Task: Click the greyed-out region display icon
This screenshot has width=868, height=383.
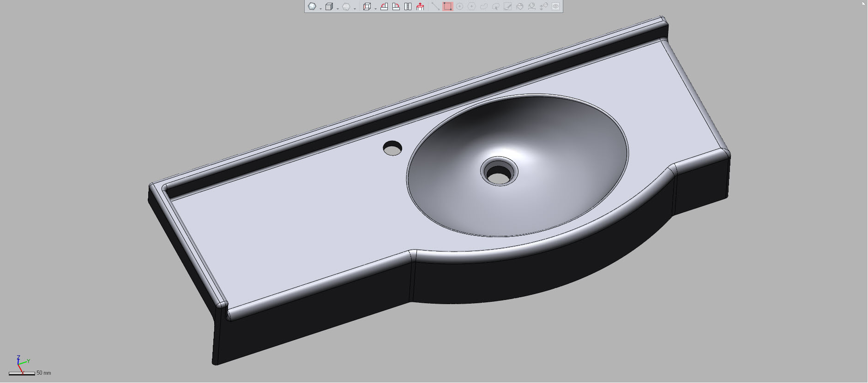Action: pos(346,6)
